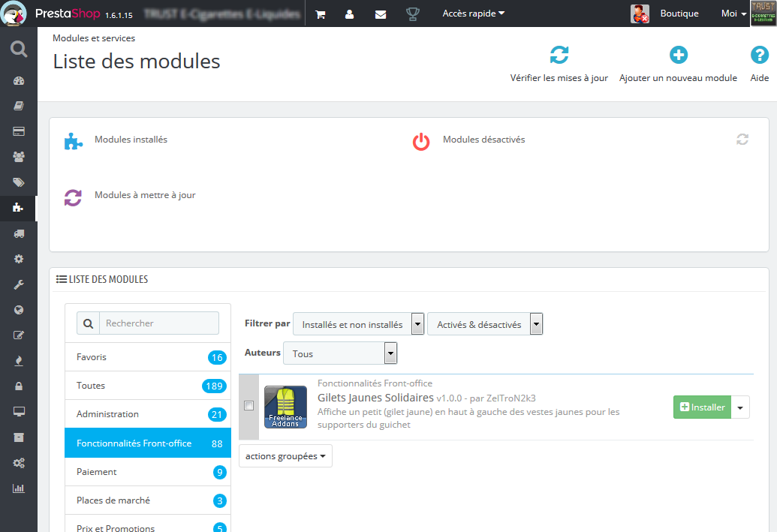Select the Administration category
Viewport: 777px width, 532px height.
(148, 414)
